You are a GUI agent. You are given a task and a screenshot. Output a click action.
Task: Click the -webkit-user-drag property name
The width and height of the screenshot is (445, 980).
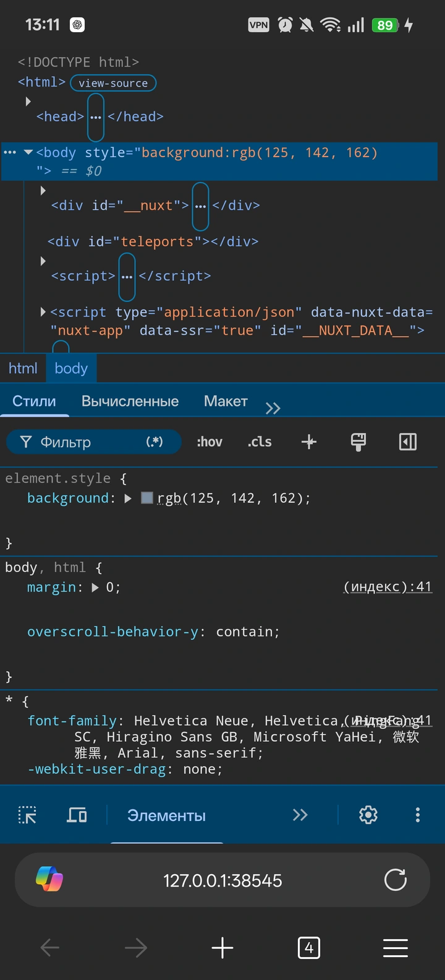point(96,769)
